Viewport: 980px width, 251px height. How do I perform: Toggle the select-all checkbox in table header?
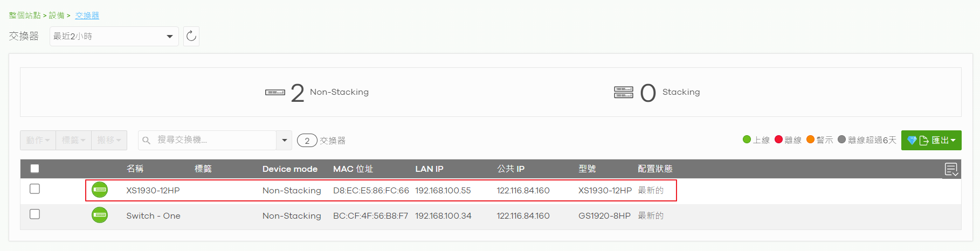34,169
